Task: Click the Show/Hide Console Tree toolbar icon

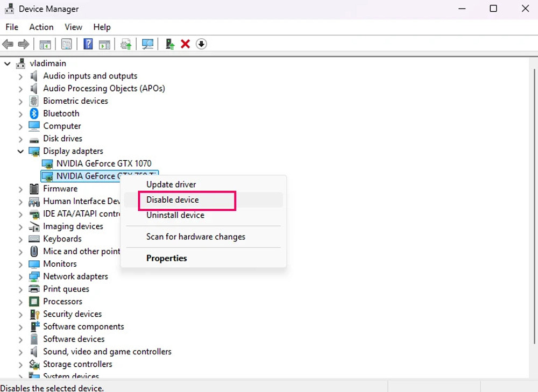Action: click(x=45, y=44)
